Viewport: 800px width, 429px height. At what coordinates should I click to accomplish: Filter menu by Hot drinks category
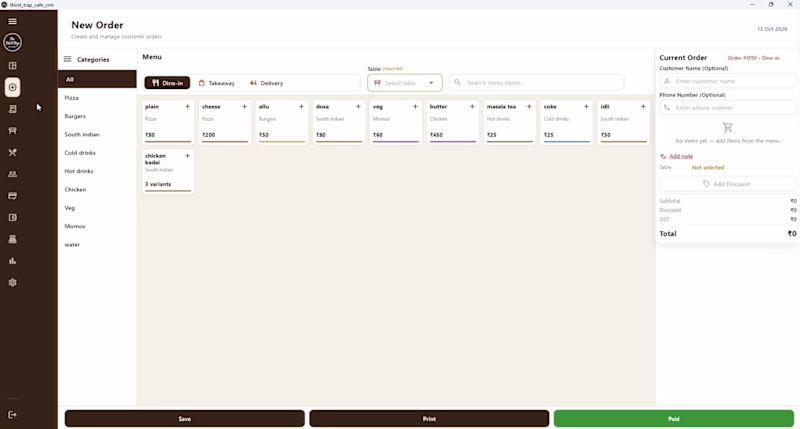point(97,171)
